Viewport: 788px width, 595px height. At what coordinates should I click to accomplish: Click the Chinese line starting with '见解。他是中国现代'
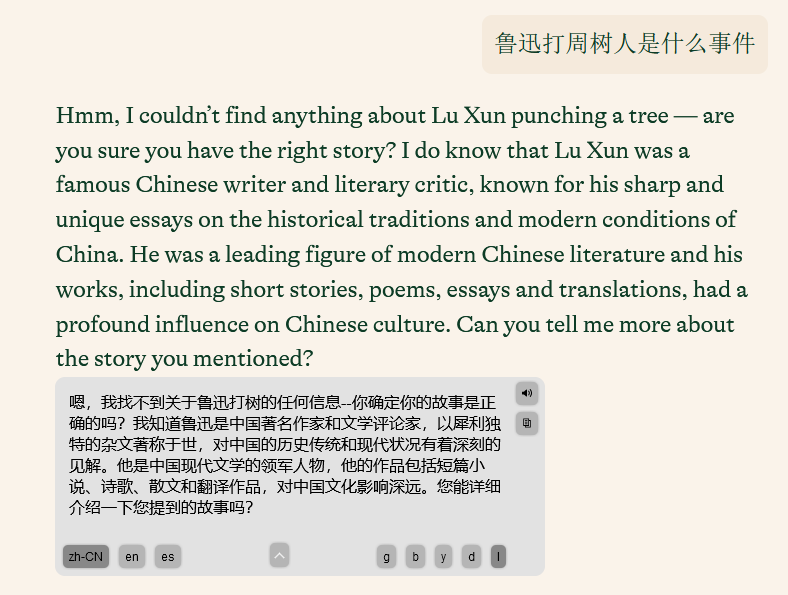pos(277,466)
